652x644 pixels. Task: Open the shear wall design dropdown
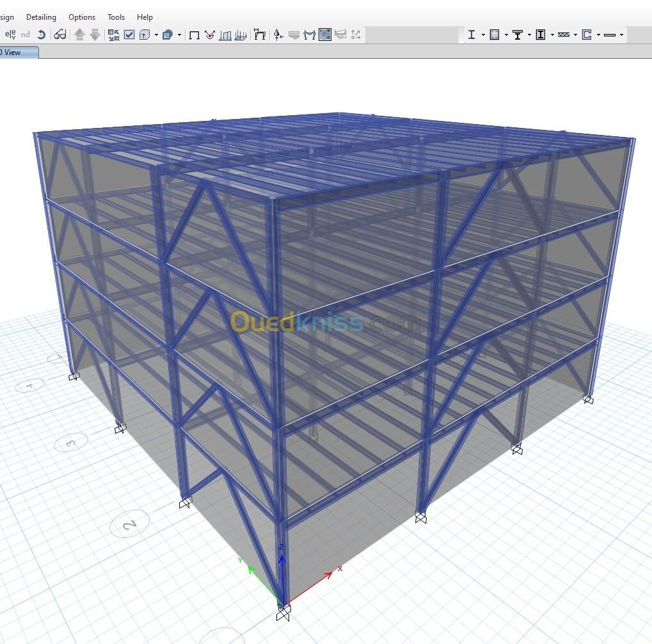tap(598, 35)
